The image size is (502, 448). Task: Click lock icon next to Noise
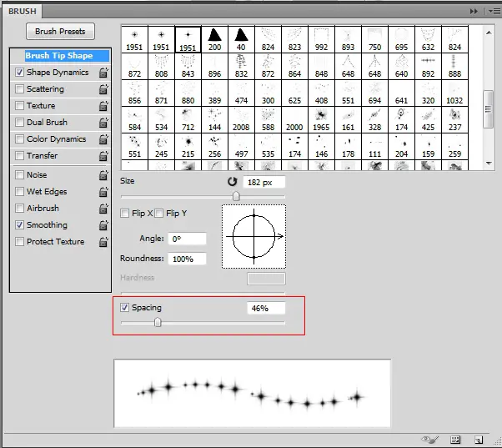click(103, 175)
